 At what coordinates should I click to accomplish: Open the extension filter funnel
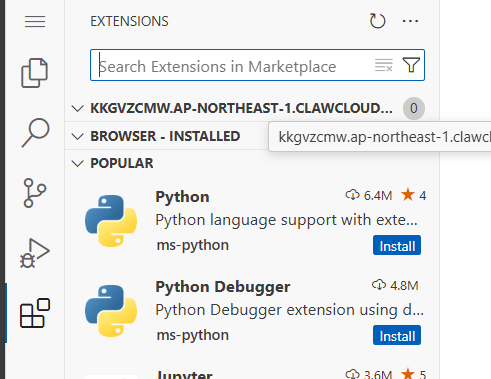[411, 65]
